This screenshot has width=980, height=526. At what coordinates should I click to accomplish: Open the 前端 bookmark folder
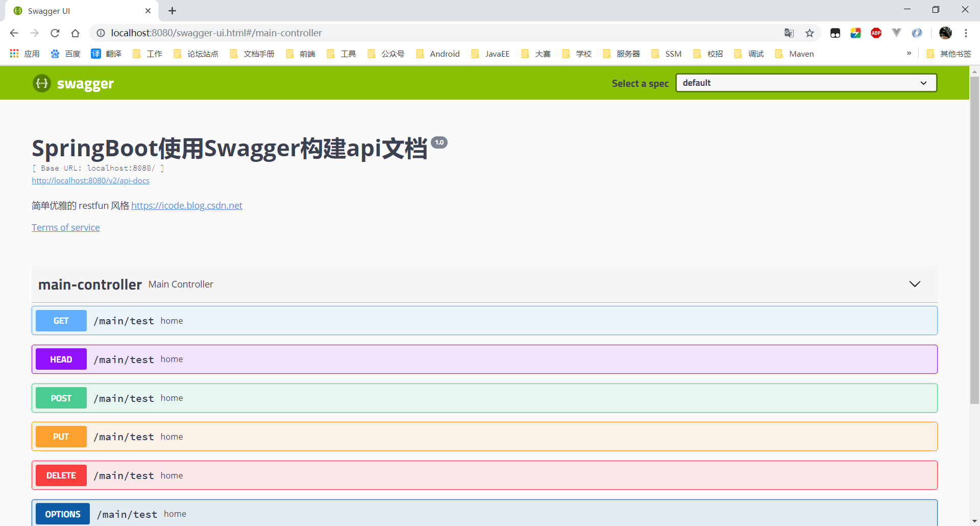click(x=300, y=54)
